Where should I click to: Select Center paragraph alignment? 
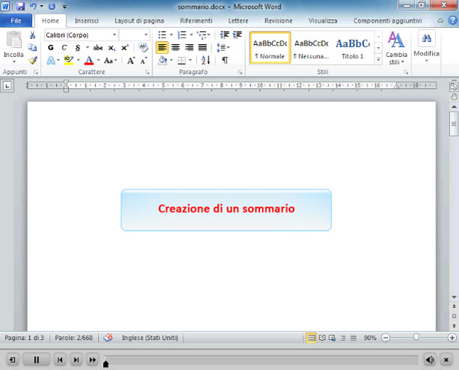(176, 48)
